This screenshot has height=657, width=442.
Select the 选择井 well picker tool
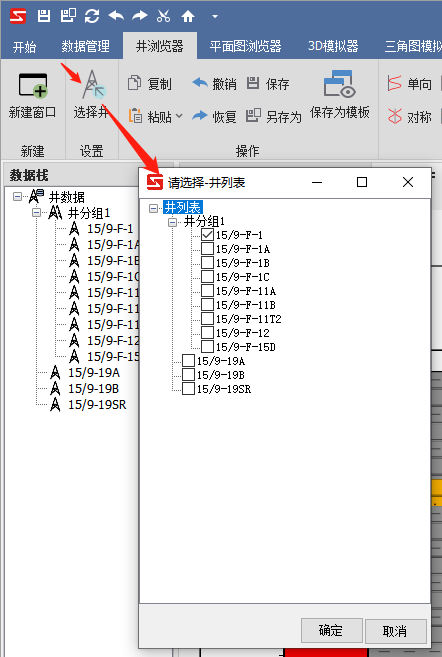point(94,85)
